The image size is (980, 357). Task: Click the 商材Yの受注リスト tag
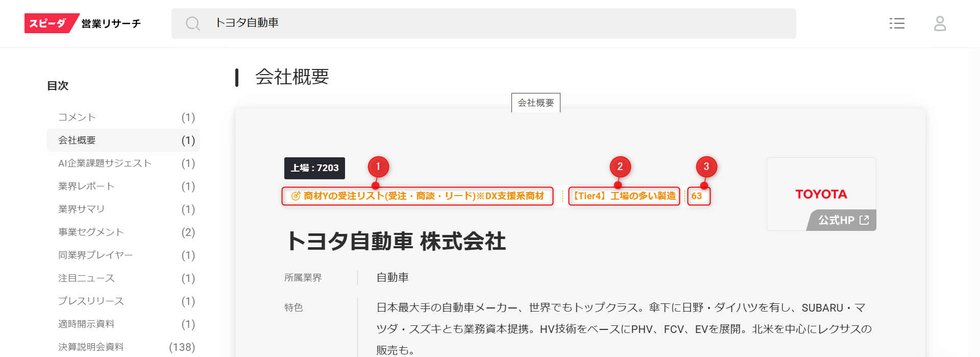pos(418,196)
